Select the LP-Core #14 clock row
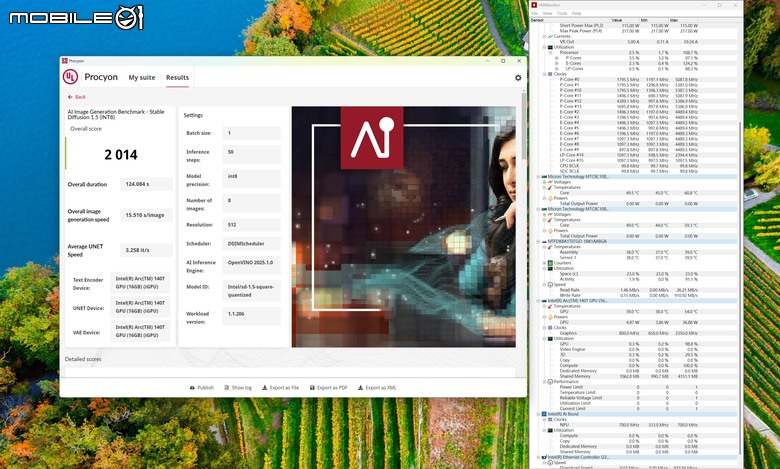Screen dimensions: 780x469 pos(634,155)
